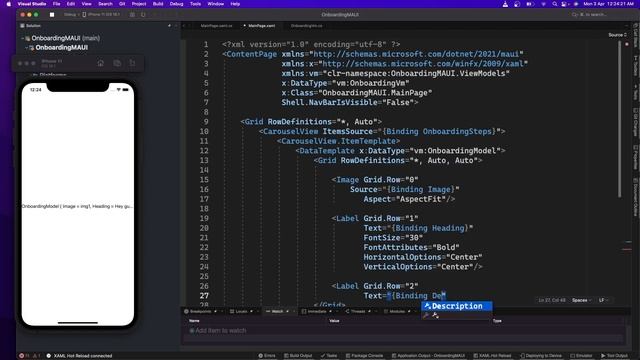The height and width of the screenshot is (360, 640).
Task: Click the macOS date and time
Action: (x=609, y=4)
